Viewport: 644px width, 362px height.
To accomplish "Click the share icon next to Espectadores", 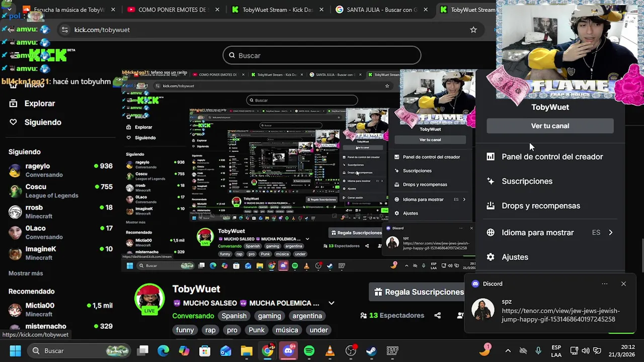I will click(437, 316).
